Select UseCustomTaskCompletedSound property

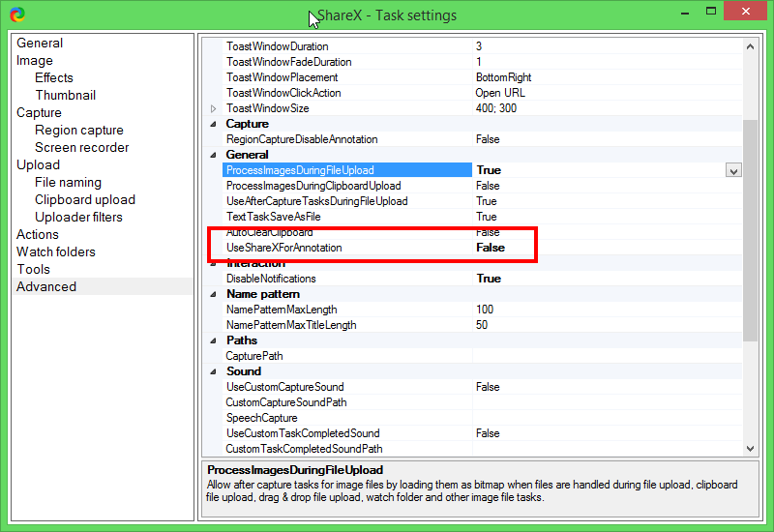tap(303, 433)
